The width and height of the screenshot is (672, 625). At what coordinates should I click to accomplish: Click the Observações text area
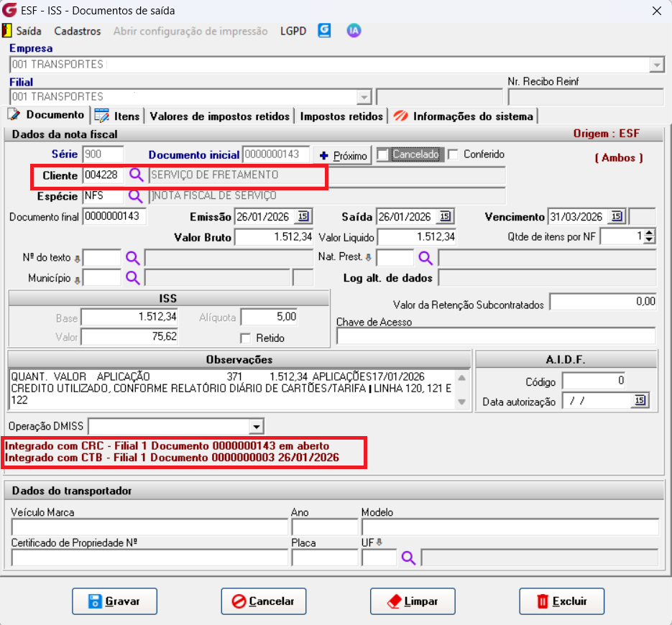tap(232, 389)
